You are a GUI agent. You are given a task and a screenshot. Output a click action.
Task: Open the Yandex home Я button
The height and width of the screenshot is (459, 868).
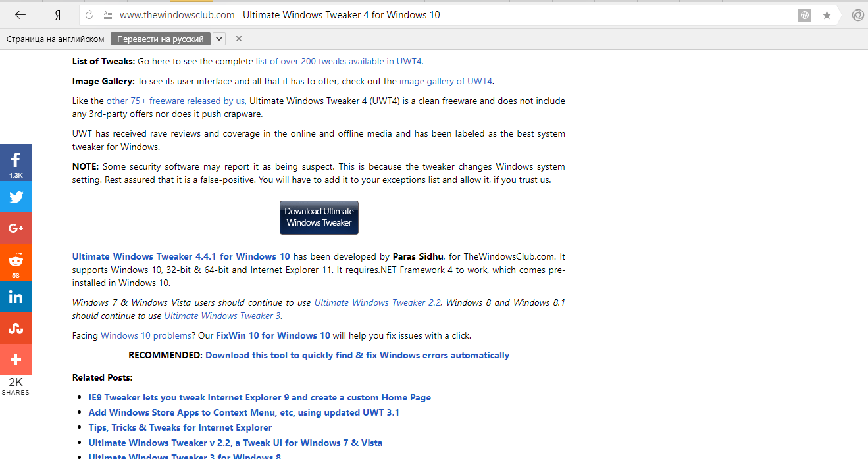click(x=58, y=15)
